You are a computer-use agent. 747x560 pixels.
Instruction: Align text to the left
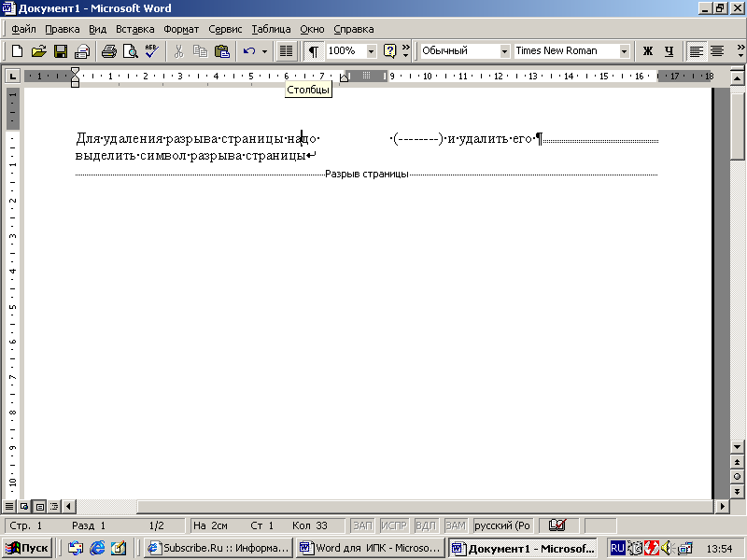[696, 51]
